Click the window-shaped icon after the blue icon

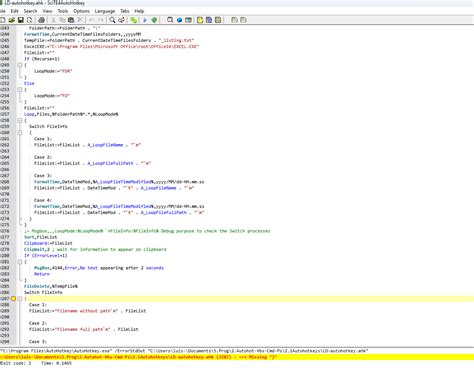[188, 20]
